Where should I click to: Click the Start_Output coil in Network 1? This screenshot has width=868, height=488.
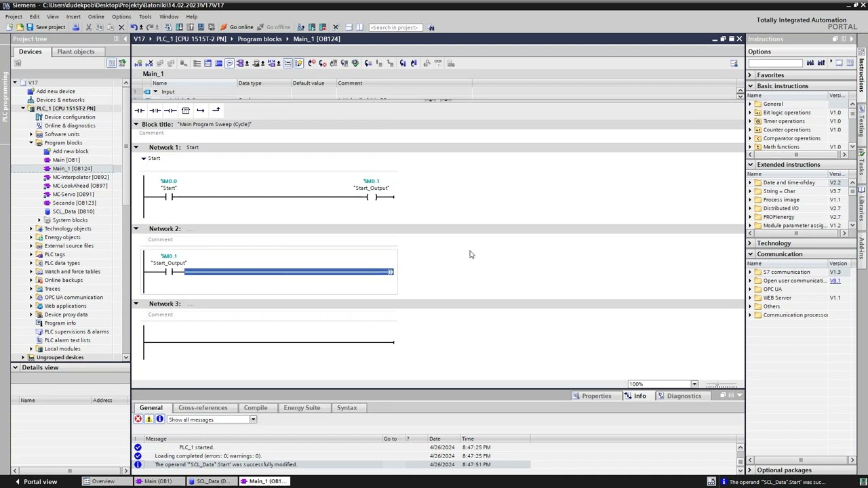coord(372,197)
